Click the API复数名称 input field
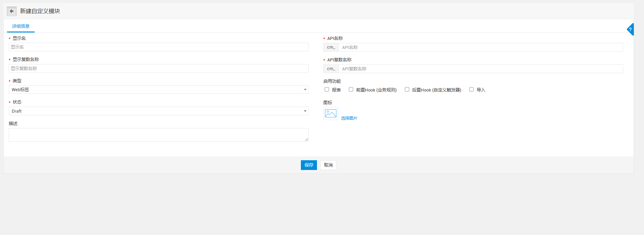The image size is (644, 235). pos(480,69)
